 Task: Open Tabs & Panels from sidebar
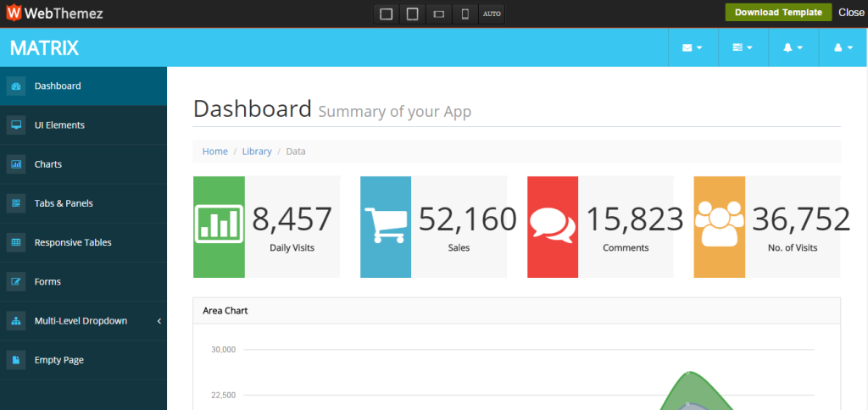click(64, 203)
